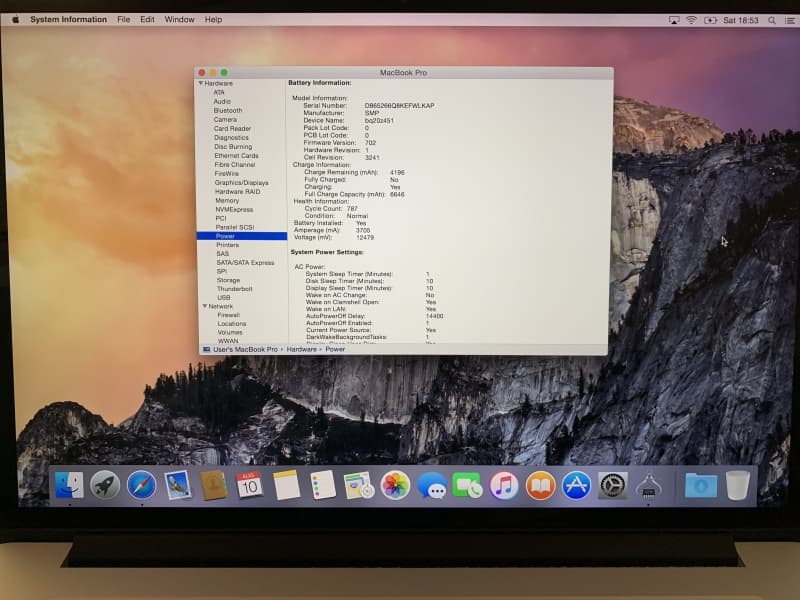The width and height of the screenshot is (800, 600).
Task: Open Finder from the Dock
Action: pos(69,485)
